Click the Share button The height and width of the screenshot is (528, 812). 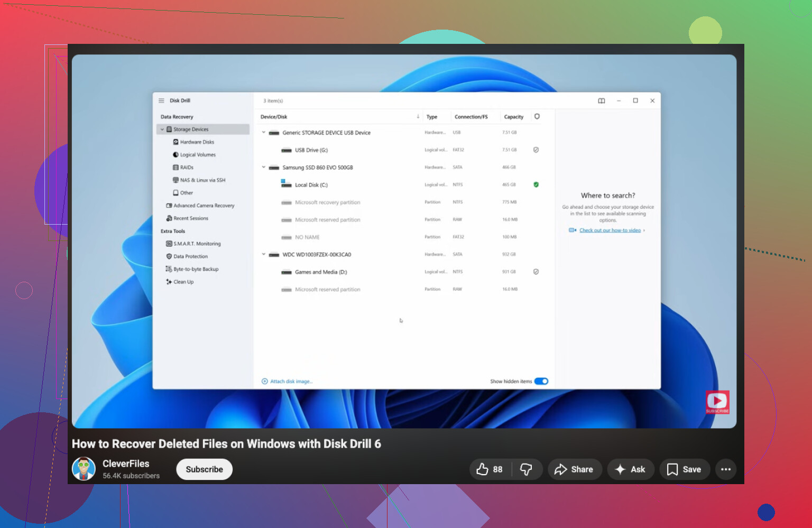tap(574, 469)
